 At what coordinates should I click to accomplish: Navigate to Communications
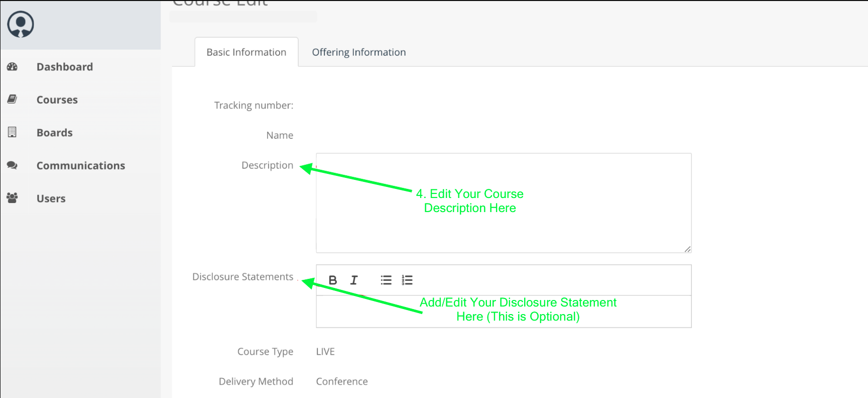click(x=81, y=165)
